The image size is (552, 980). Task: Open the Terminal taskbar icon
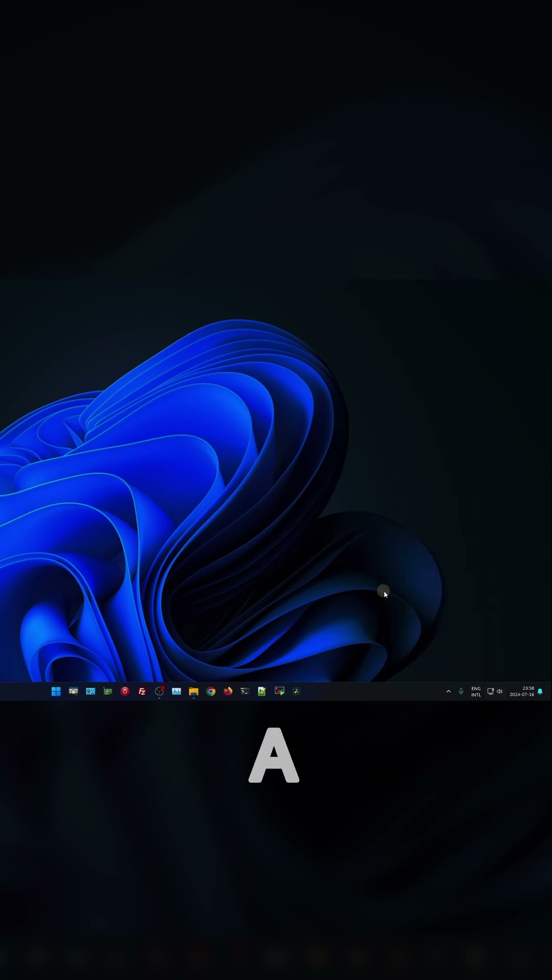click(245, 691)
